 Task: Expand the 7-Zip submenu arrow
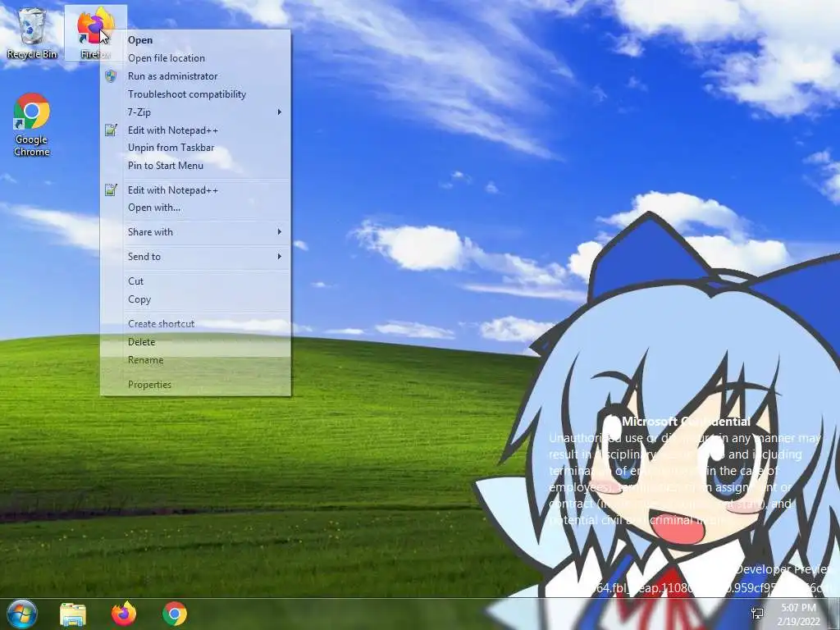pos(279,112)
